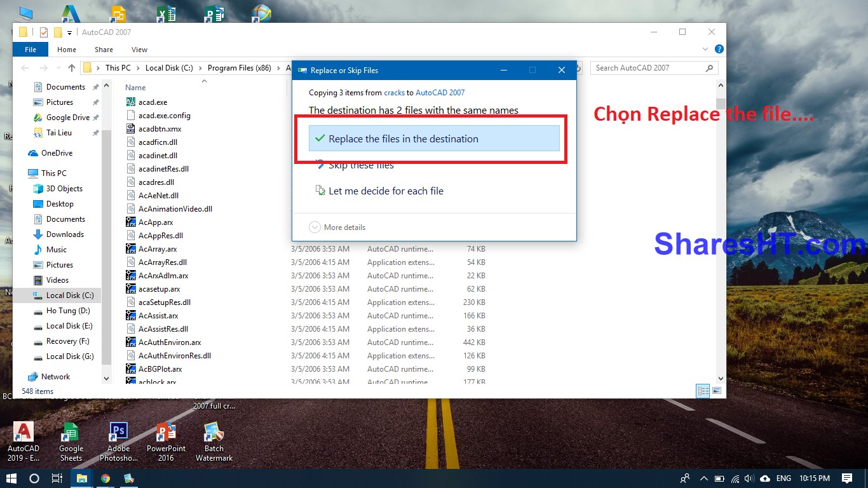868x488 pixels.
Task: Go up one folder level arrow
Action: coord(71,68)
